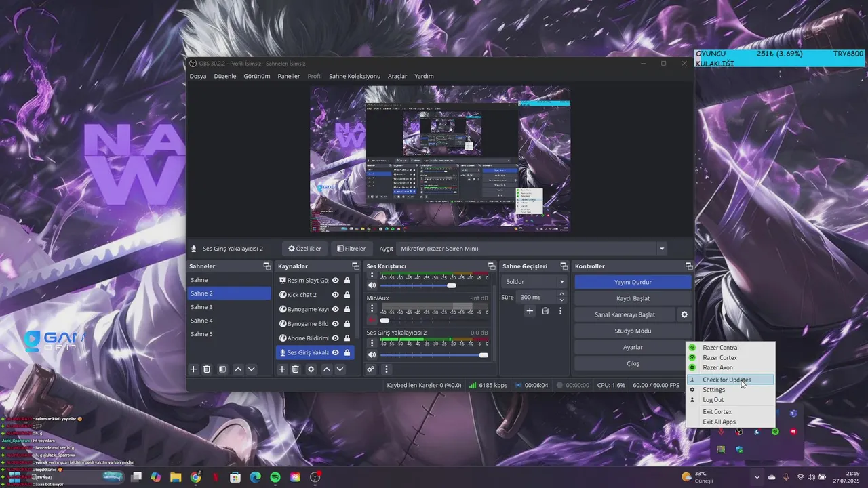Adjust Ses Giriş Yakalayıcısı 2 volume slider
Viewport: 868px width, 488px height.
pos(434,355)
